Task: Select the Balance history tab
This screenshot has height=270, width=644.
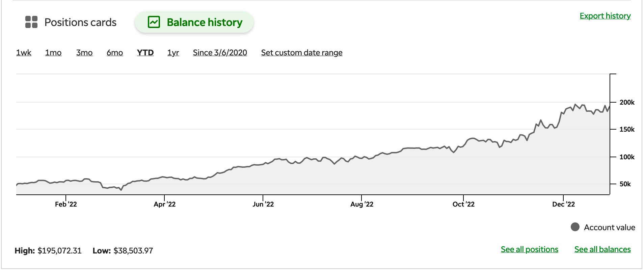Action: [204, 22]
